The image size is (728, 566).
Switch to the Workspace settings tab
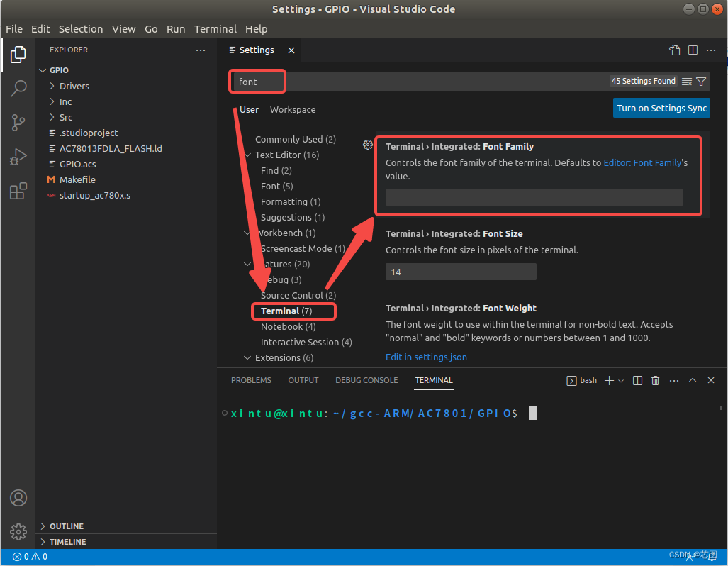(292, 109)
